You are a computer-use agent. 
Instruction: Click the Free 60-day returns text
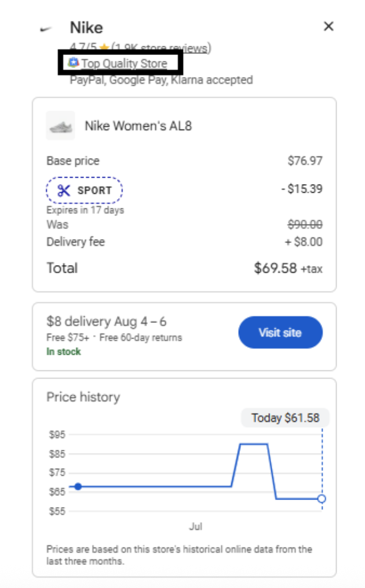[x=141, y=337]
